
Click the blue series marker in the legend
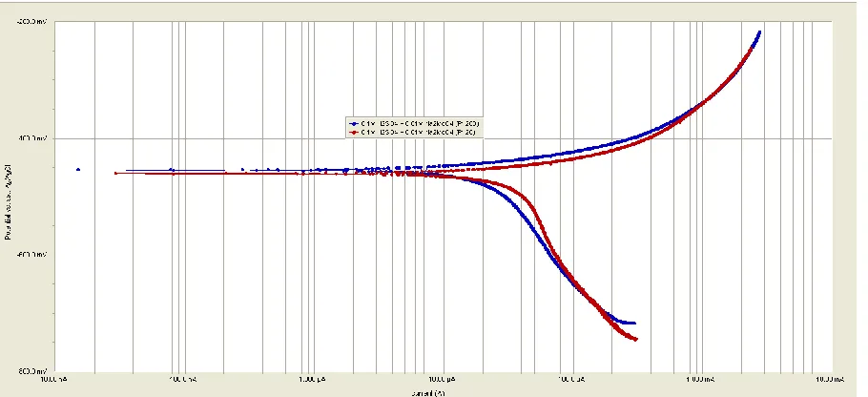(353, 123)
